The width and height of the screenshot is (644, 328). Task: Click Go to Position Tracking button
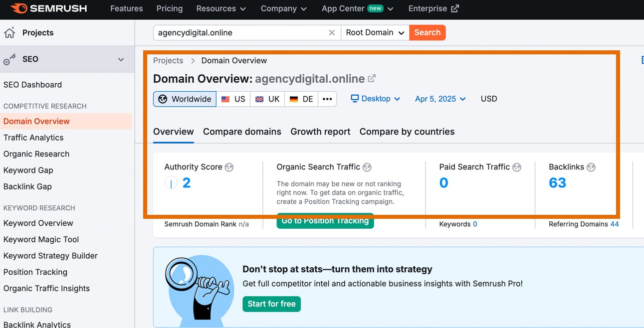pyautogui.click(x=325, y=221)
